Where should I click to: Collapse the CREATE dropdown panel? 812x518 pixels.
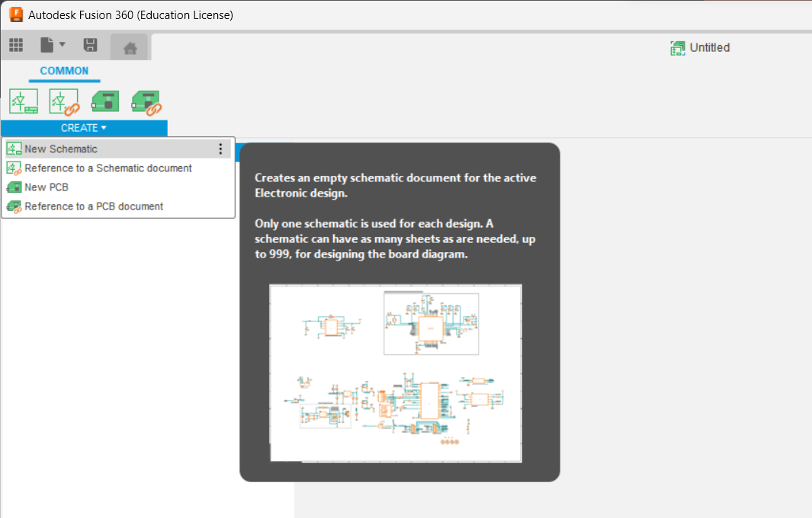coord(84,128)
